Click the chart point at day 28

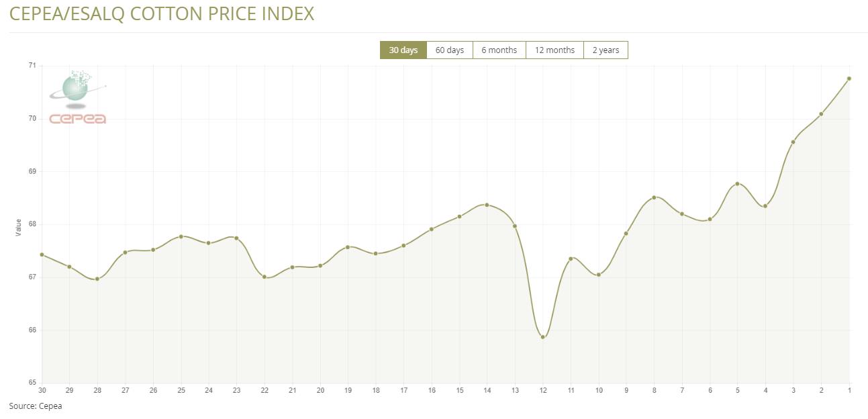click(97, 279)
